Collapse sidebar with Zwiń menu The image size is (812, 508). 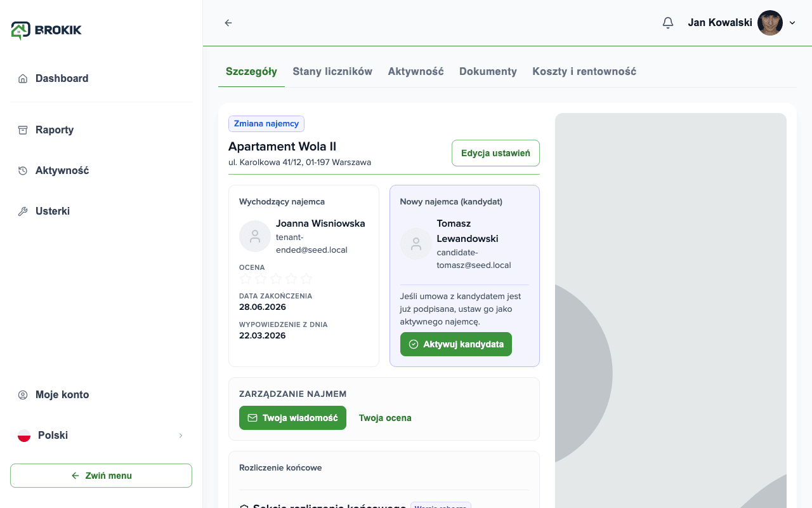[x=101, y=476]
